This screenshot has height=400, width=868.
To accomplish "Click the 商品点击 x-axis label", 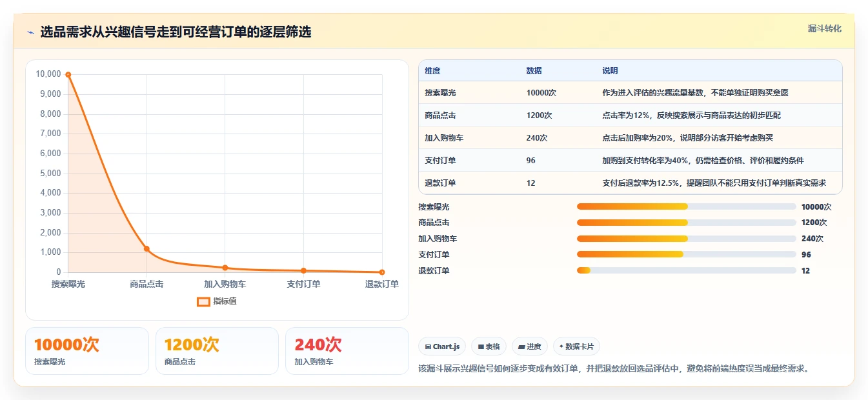I will [x=146, y=284].
